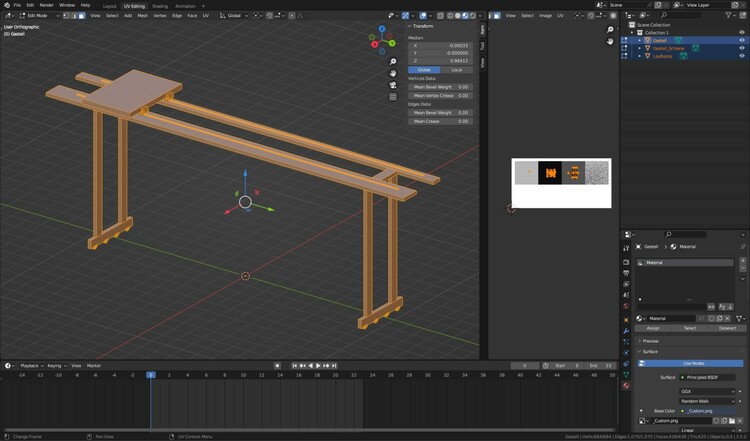
Task: Switch to the Shading workspace tab
Action: pos(160,5)
